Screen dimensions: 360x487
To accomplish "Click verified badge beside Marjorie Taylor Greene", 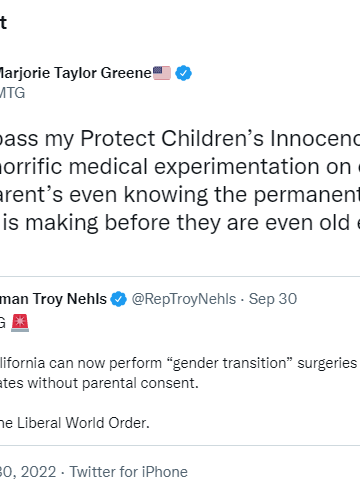I will [x=183, y=73].
